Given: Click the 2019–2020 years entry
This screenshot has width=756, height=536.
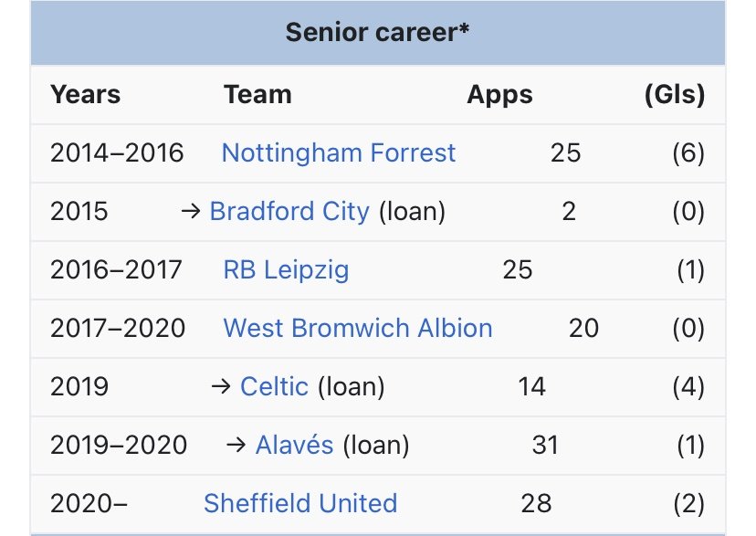Looking at the screenshot, I should coord(119,445).
